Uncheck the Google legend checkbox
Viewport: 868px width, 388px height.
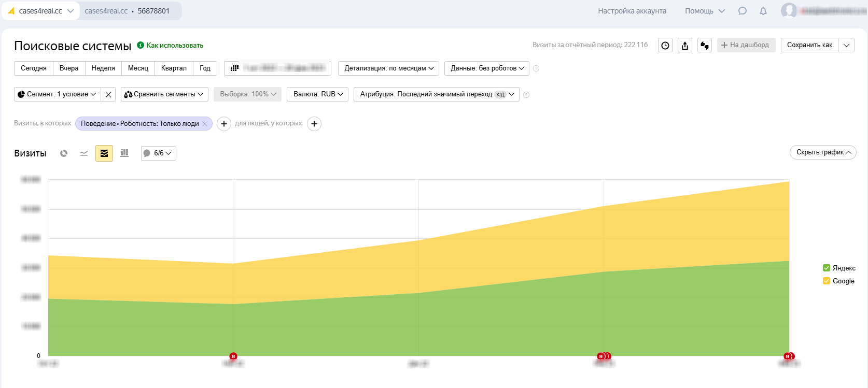(827, 281)
